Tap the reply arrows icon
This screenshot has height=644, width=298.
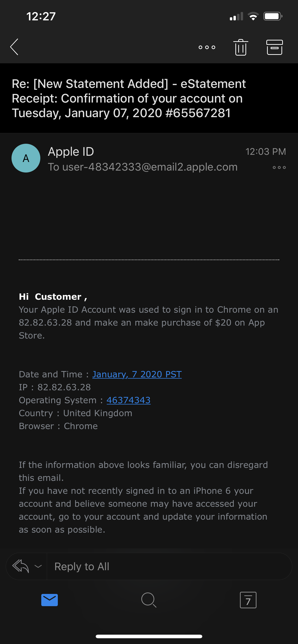(21, 566)
